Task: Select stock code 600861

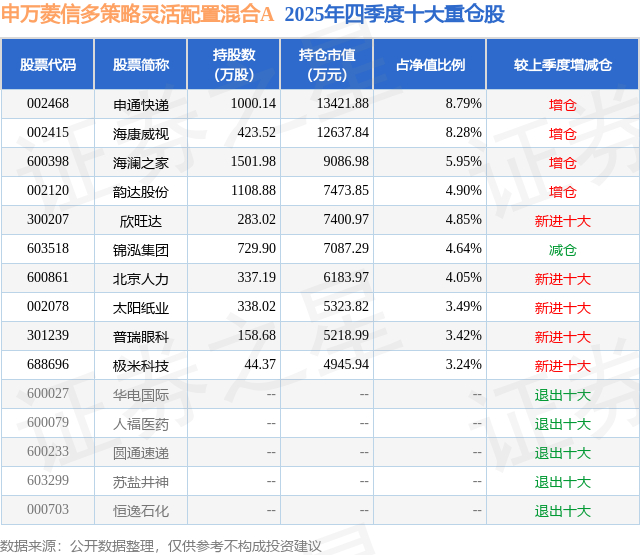Action: (x=48, y=278)
